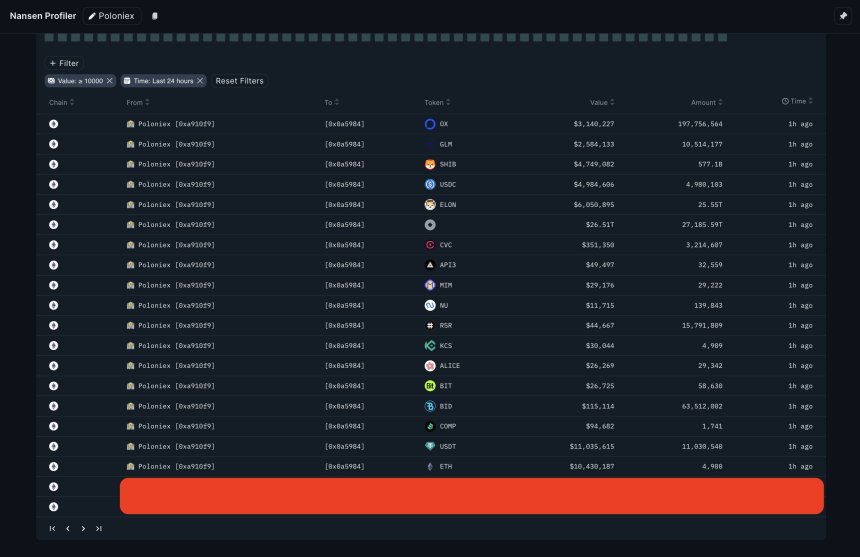This screenshot has height=557, width=860.
Task: Click the USDC token icon
Action: point(430,184)
